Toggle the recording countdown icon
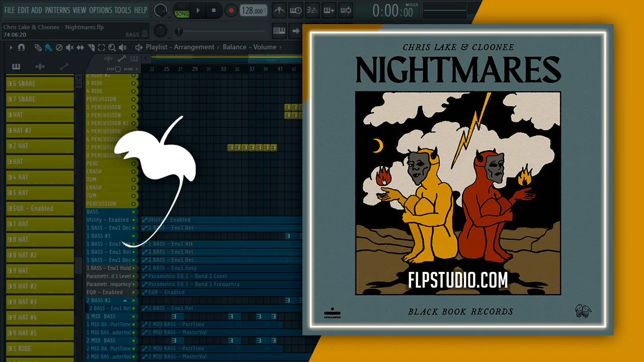Screen dimensions: 644x362 (312, 10)
